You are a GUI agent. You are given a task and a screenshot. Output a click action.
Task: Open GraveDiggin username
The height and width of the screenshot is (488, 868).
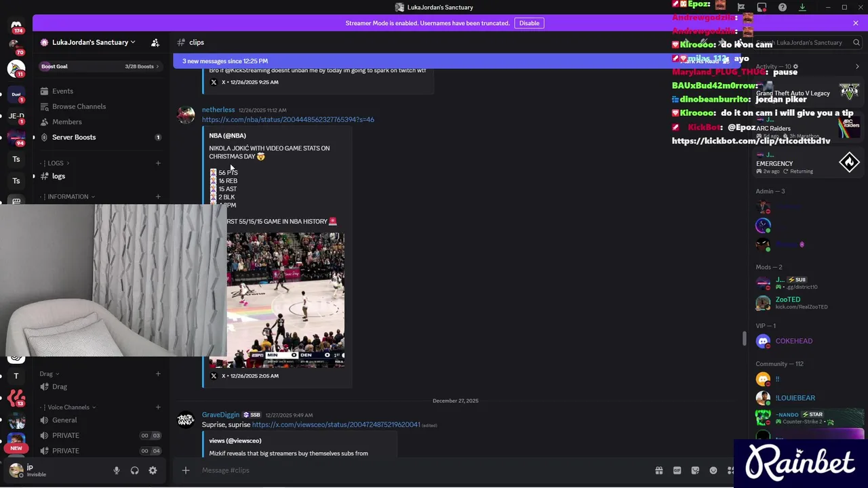(220, 415)
